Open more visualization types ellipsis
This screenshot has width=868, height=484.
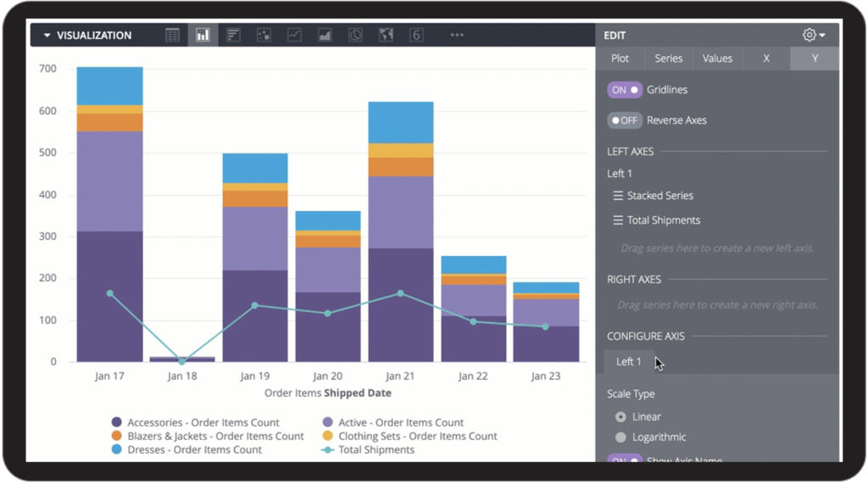coord(457,35)
